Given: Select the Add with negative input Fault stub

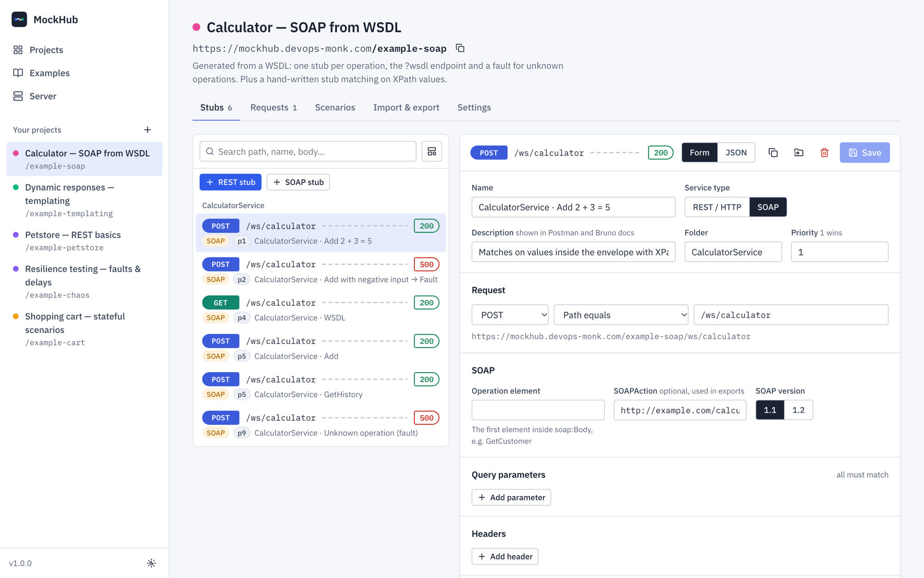Looking at the screenshot, I should point(321,271).
